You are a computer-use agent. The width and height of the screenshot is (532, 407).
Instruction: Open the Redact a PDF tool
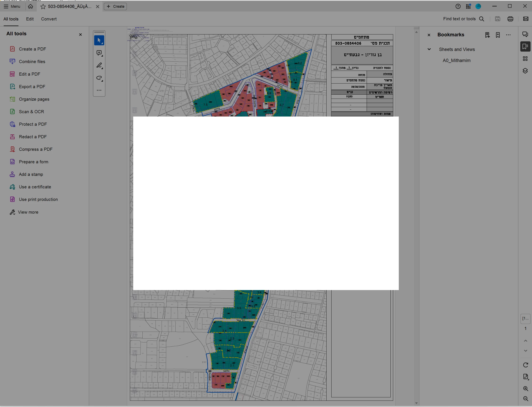point(33,137)
